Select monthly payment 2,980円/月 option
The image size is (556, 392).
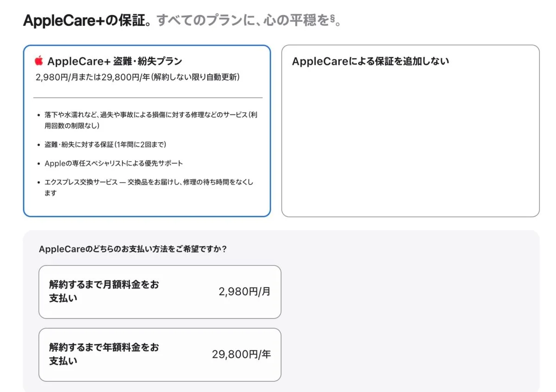coord(160,292)
